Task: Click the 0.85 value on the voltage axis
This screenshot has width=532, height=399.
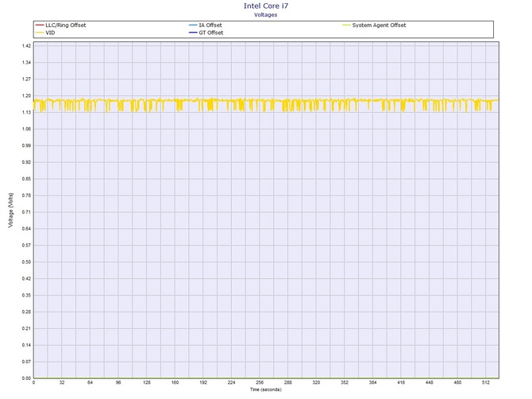Action: (26, 179)
